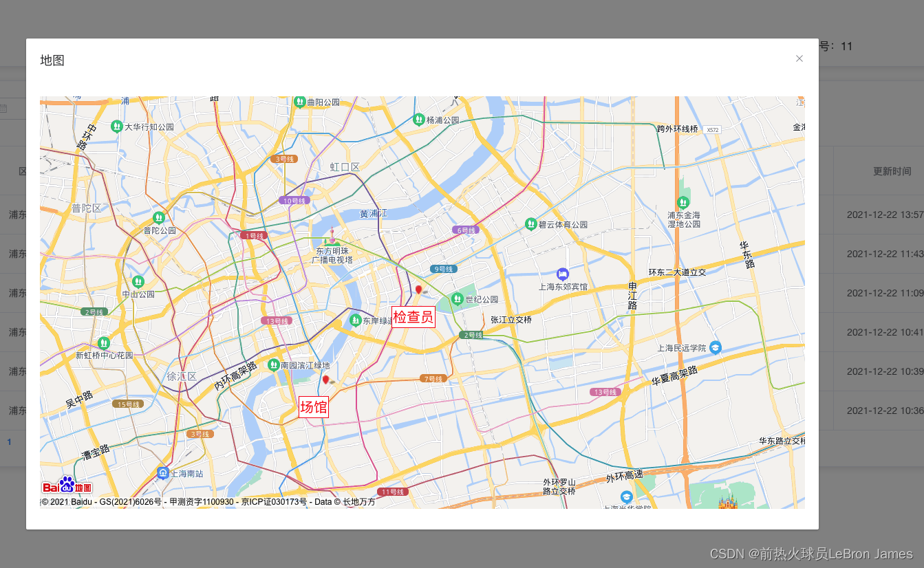Click 2021-12-22 13:57 in background table

pos(885,215)
